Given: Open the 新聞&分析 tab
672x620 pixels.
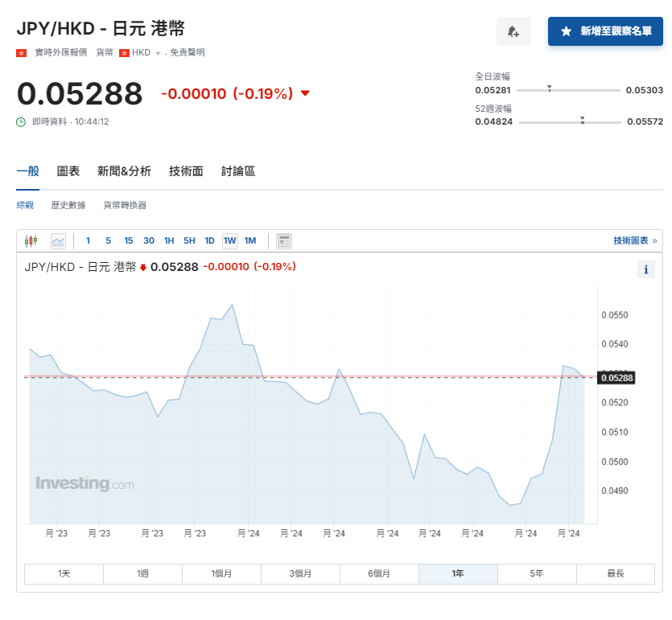Looking at the screenshot, I should (x=124, y=171).
